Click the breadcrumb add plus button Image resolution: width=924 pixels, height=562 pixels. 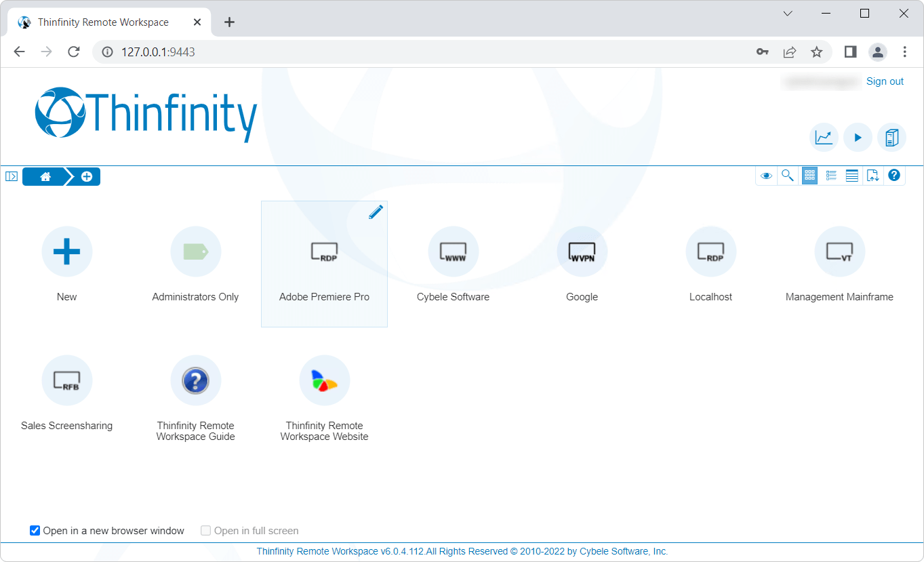(87, 176)
